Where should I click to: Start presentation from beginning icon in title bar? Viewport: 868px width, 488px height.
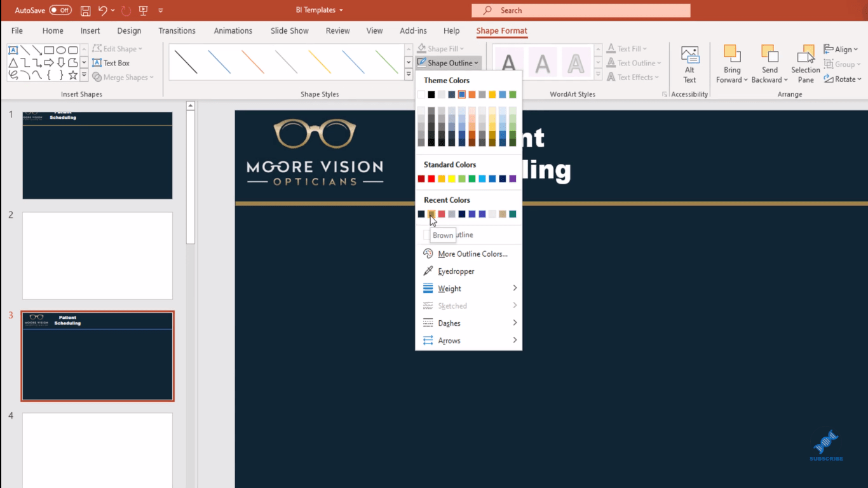pyautogui.click(x=144, y=11)
